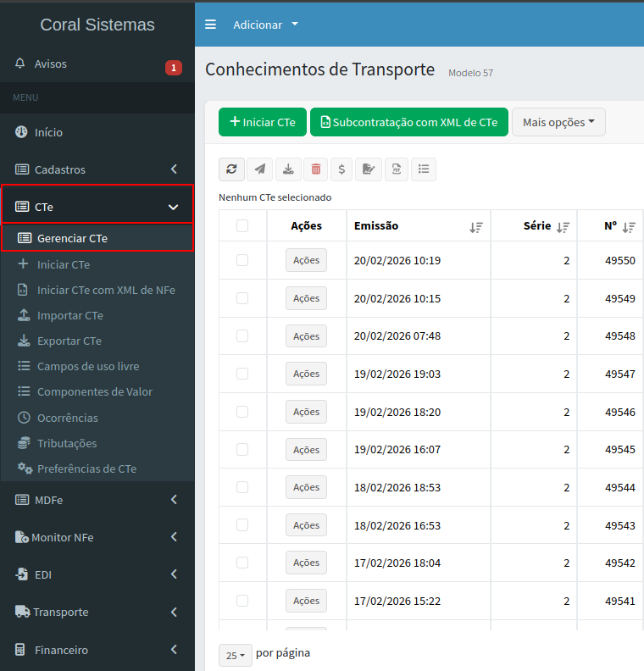Click the red trash delete icon
Image resolution: width=644 pixels, height=671 pixels.
315,169
